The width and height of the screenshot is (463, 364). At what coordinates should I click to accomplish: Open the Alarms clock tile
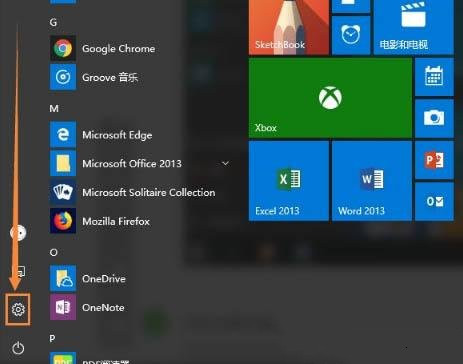(351, 35)
